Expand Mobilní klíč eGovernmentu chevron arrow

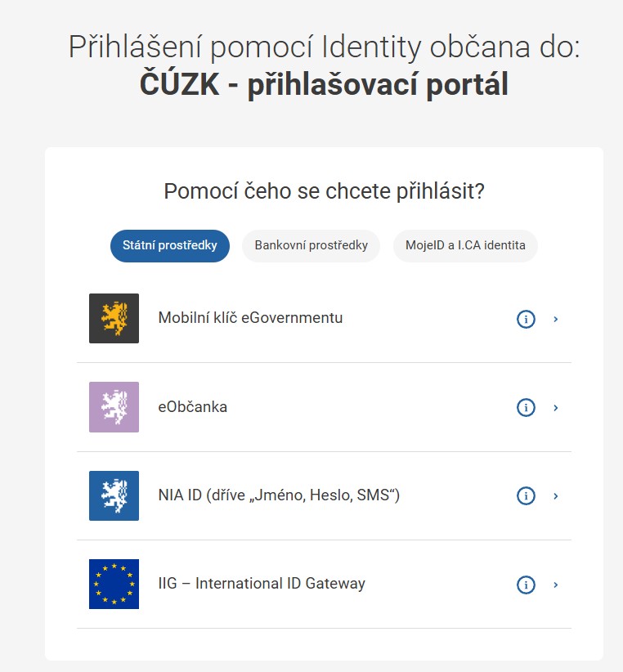point(556,319)
